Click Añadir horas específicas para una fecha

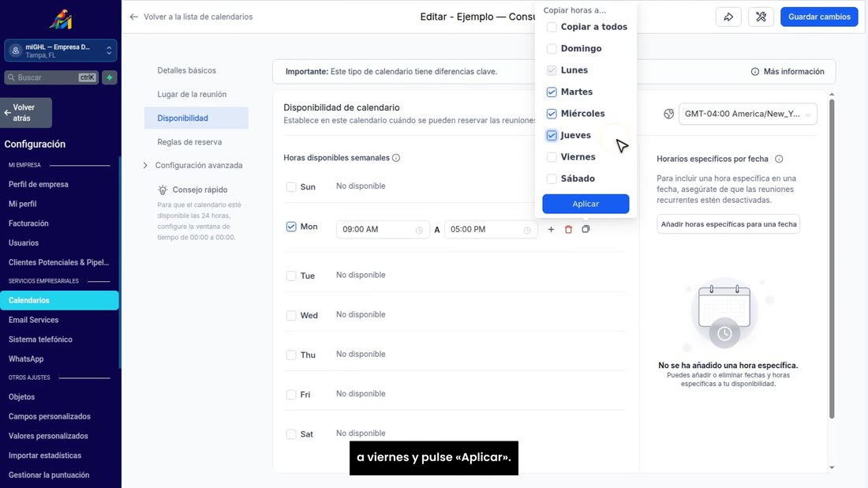tap(728, 224)
